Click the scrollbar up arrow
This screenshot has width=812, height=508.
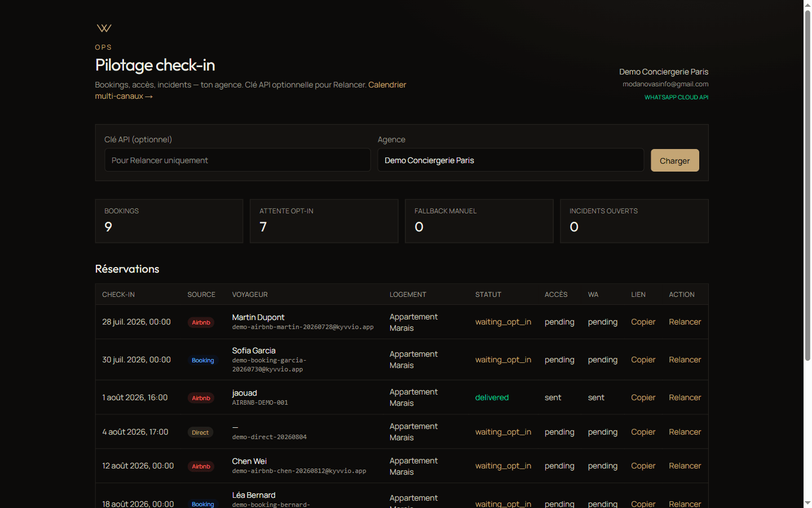pos(807,5)
